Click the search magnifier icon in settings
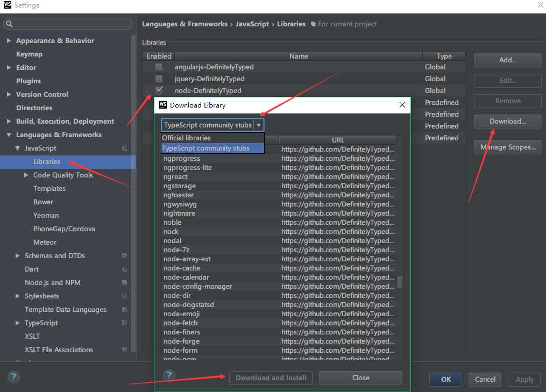The width and height of the screenshot is (546, 392). 9,24
